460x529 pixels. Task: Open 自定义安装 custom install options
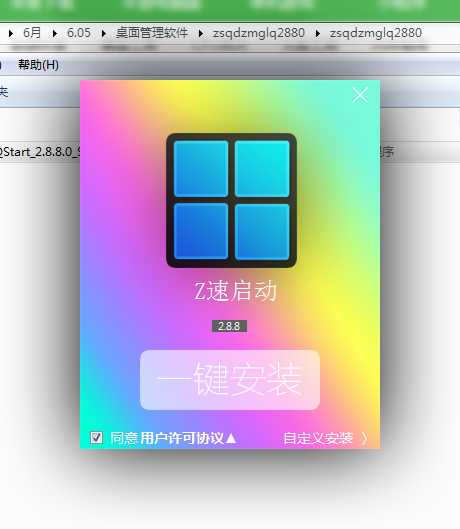(326, 438)
